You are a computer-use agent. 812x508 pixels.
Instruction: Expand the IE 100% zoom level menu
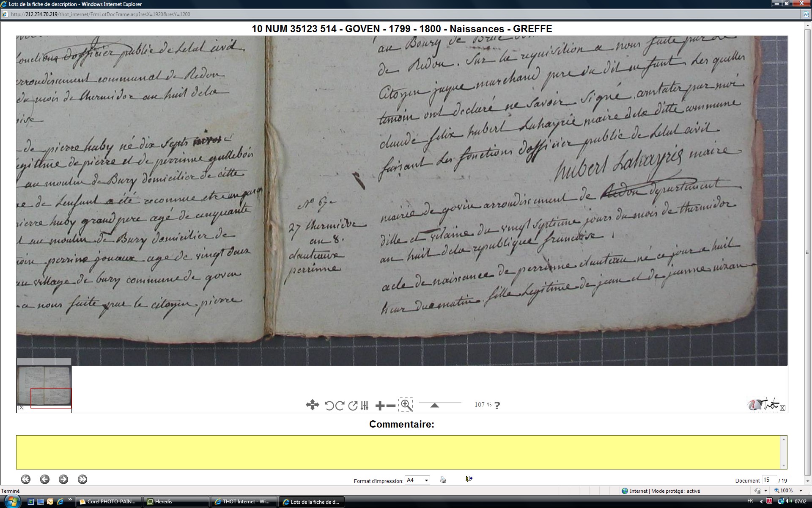pos(801,491)
